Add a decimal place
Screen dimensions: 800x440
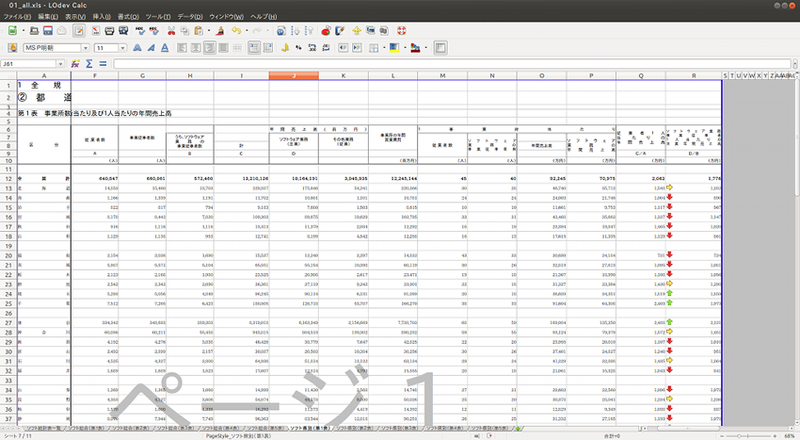point(312,47)
